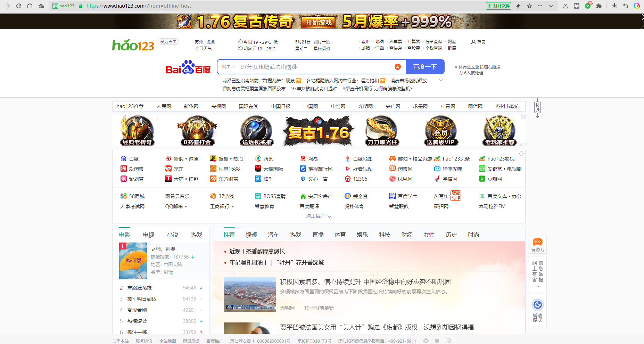Open the 玩游戏 sidebar game icon
644x344 pixels.
(x=538, y=245)
